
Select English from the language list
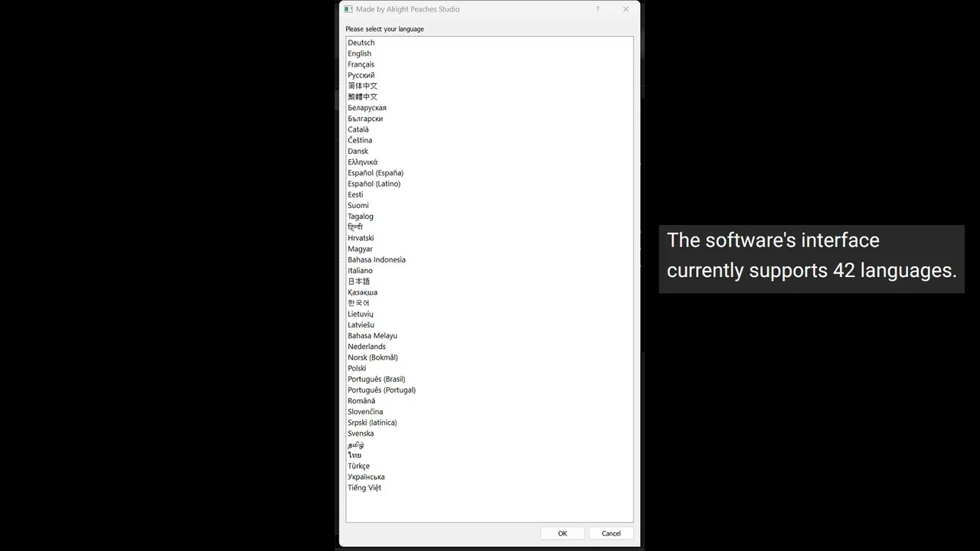[x=359, y=54]
